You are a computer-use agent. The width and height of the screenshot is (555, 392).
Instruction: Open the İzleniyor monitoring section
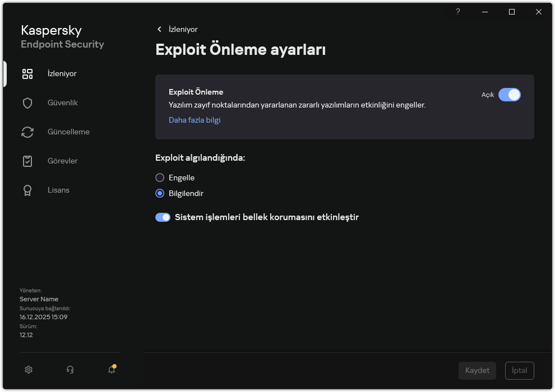[62, 73]
